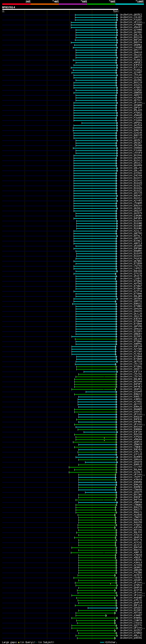The height and width of the screenshot is (644, 146).
Task: Click the cyan ~100% legend segment
Action: [x=130, y=4]
